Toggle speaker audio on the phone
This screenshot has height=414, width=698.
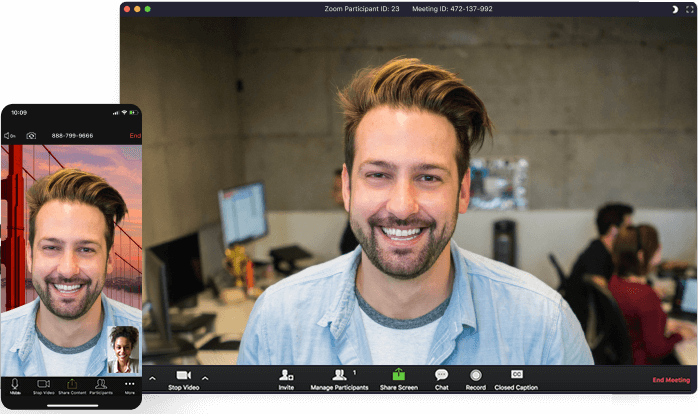click(10, 135)
